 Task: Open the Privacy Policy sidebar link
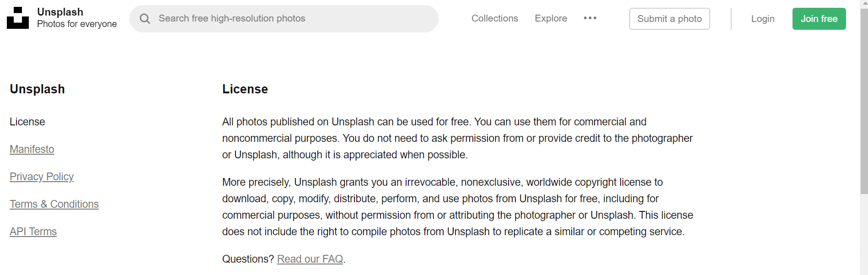click(42, 177)
